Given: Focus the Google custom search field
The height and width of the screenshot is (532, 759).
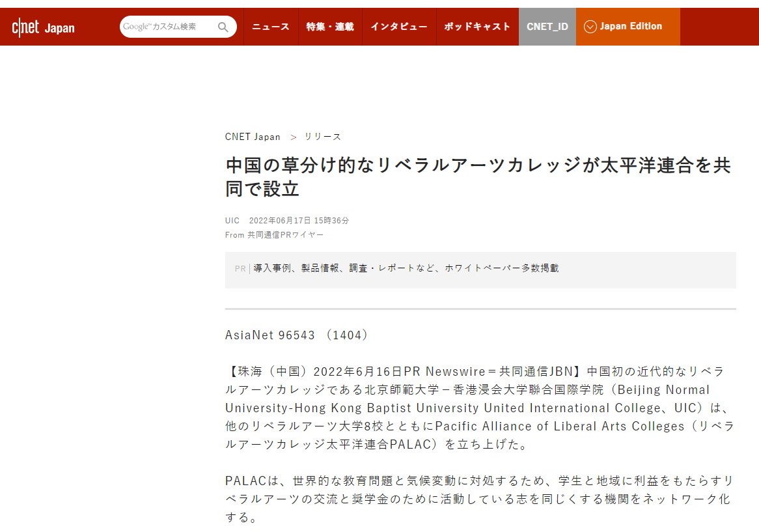Looking at the screenshot, I should pos(168,27).
